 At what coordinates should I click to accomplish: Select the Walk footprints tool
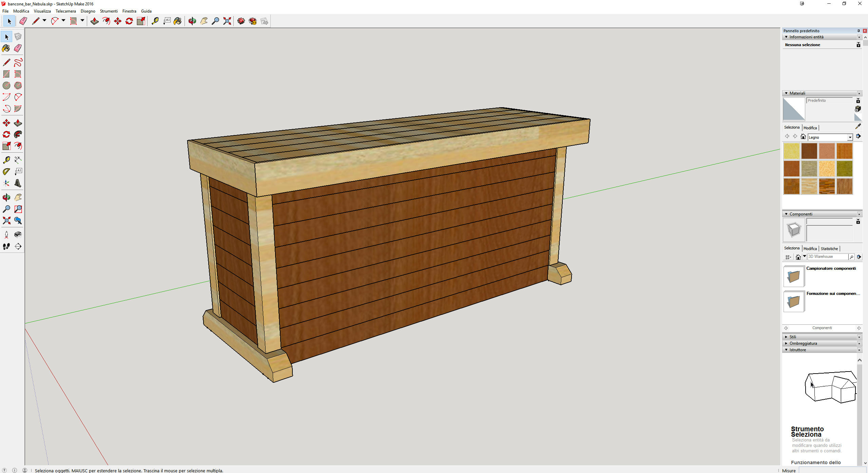click(x=6, y=246)
